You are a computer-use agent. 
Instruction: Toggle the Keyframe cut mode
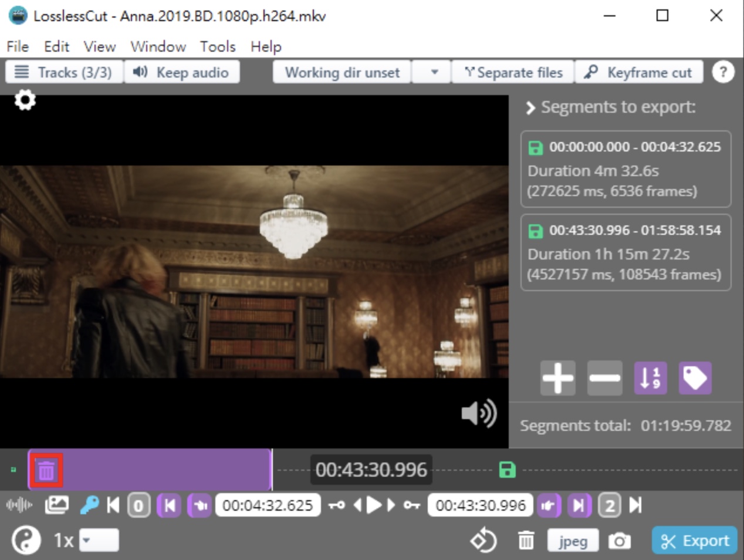639,72
